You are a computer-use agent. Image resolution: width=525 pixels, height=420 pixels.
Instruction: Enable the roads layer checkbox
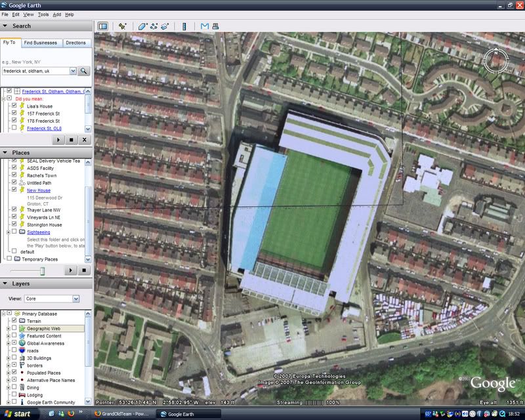[x=14, y=350]
